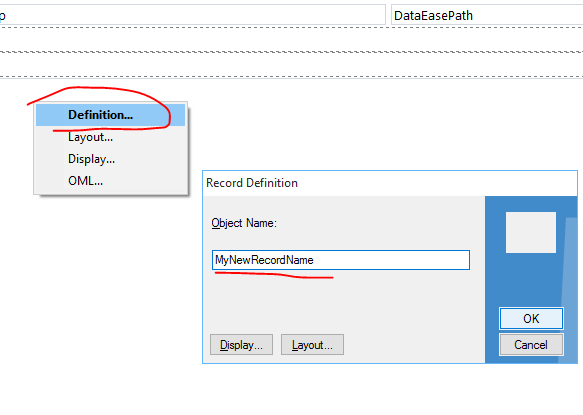Cancel the Record Definition dialog
583x415 pixels.
point(531,345)
